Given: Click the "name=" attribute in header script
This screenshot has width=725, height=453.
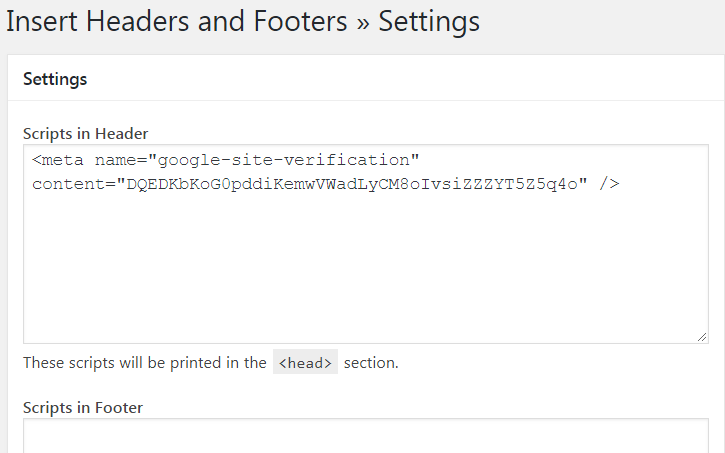Looking at the screenshot, I should (x=121, y=160).
